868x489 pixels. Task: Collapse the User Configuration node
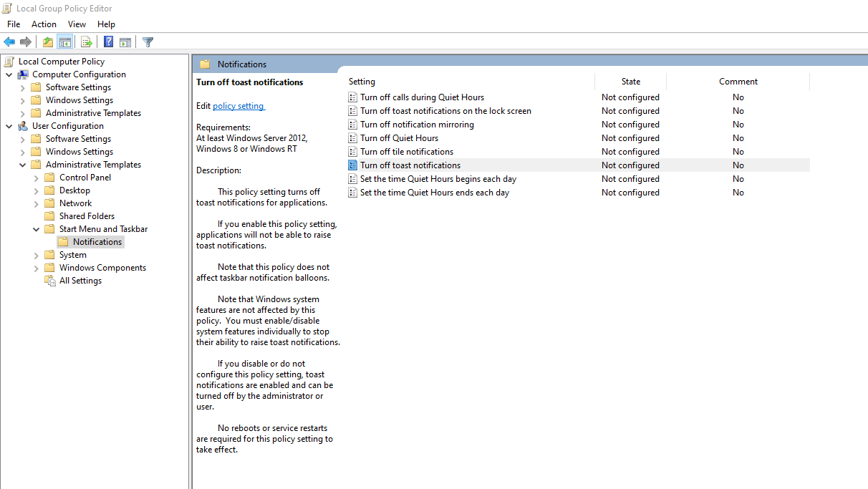pos(9,126)
